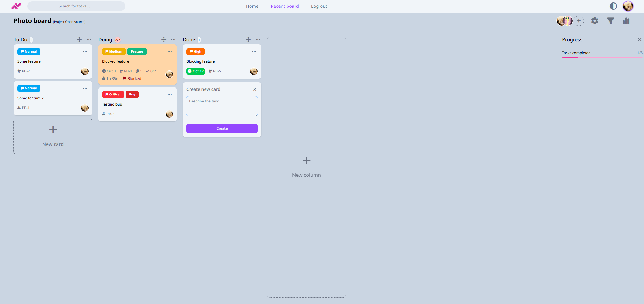
Task: Open the To-Do column options menu
Action: click(x=89, y=39)
